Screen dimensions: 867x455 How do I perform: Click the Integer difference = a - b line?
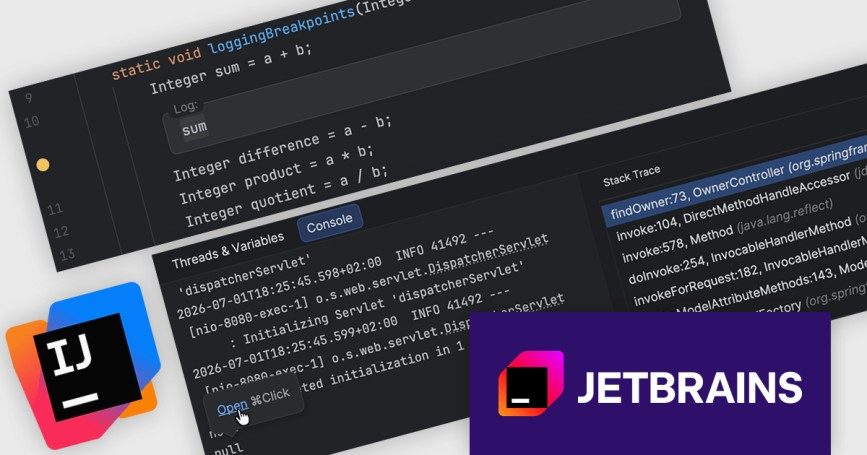tap(283, 148)
